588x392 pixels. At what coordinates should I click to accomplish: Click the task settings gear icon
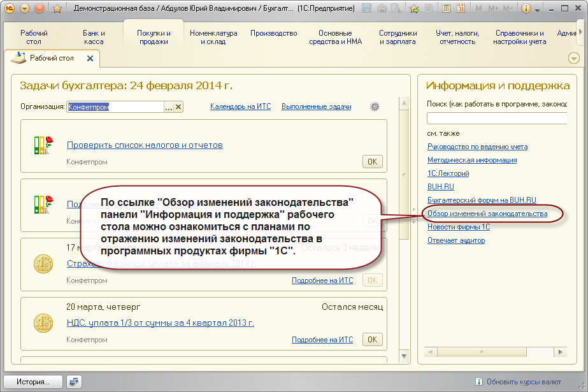point(374,106)
